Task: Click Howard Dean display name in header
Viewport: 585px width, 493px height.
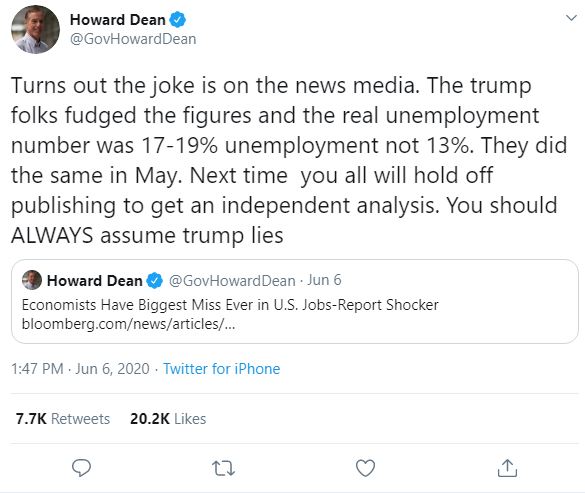Action: tap(118, 20)
